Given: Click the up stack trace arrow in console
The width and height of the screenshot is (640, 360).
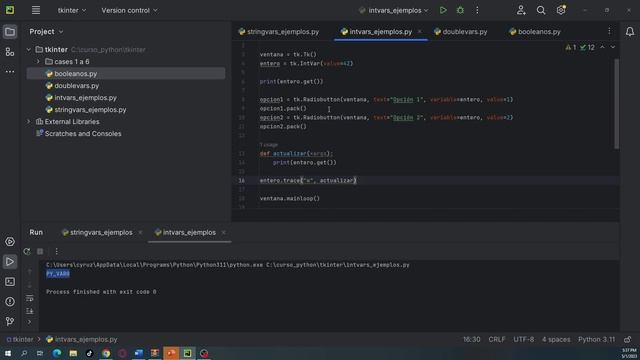Looking at the screenshot, I should click(x=30, y=271).
